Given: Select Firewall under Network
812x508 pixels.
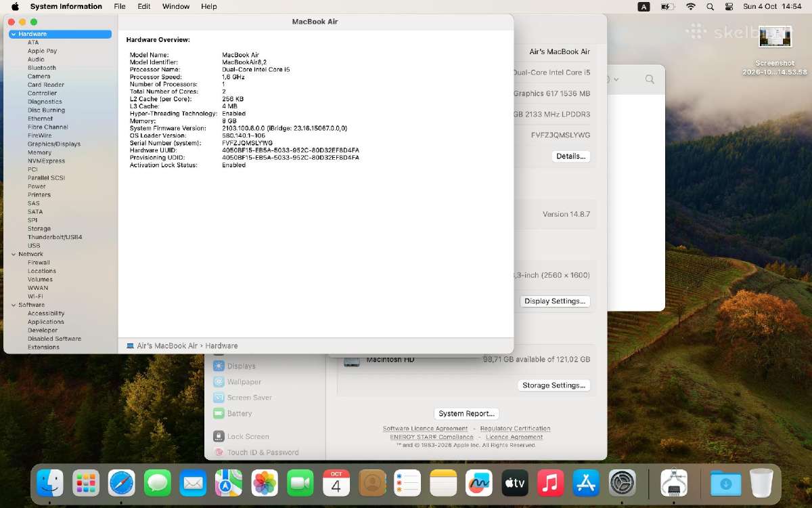Looking at the screenshot, I should pos(39,262).
